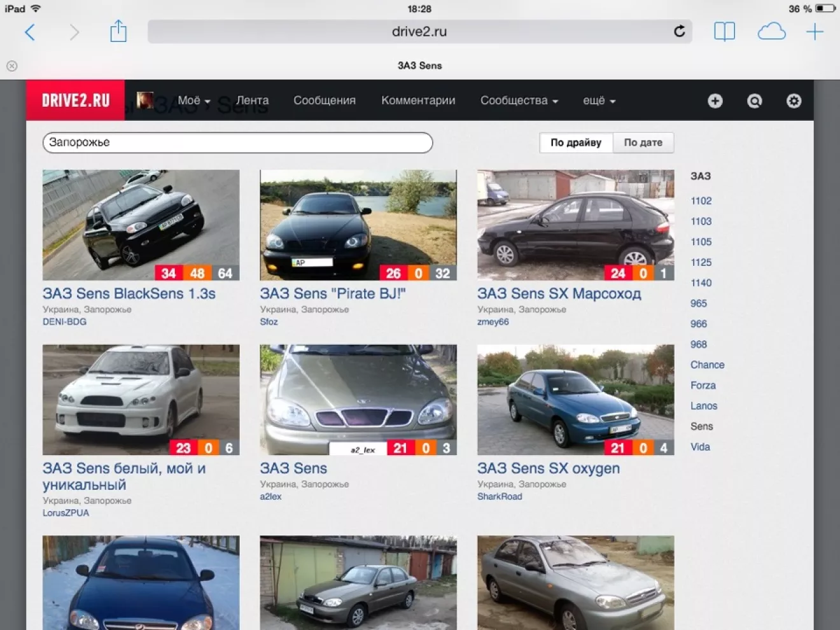840x630 pixels.
Task: Sort by По драйву
Action: click(575, 143)
